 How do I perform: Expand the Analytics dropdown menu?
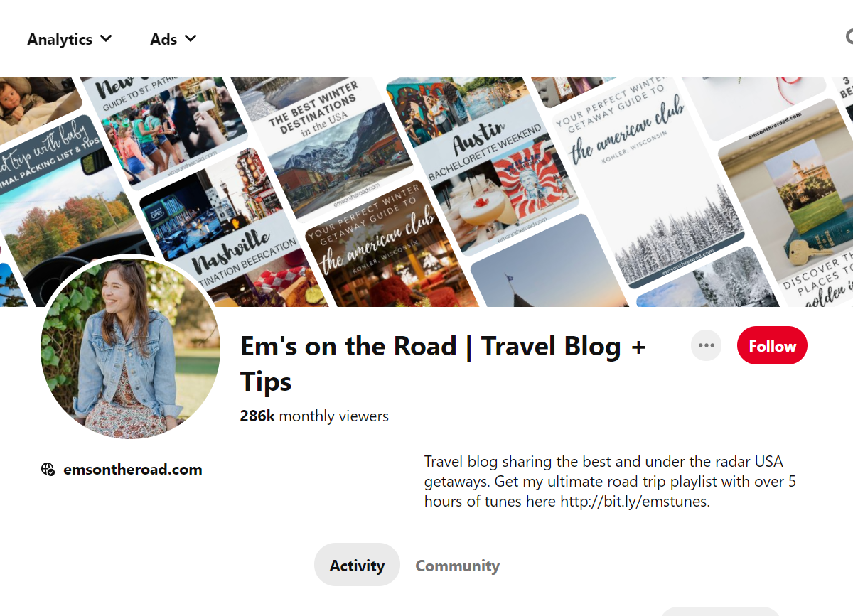[x=70, y=39]
